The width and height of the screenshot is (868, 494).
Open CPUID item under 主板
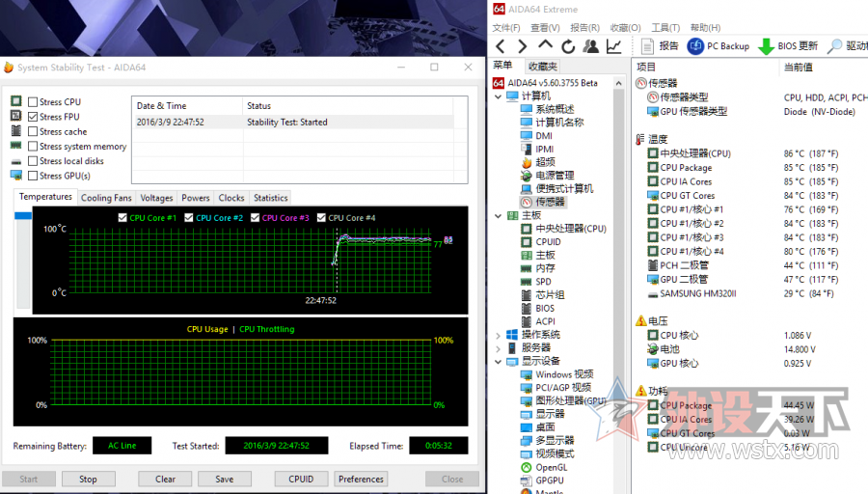pyautogui.click(x=548, y=242)
